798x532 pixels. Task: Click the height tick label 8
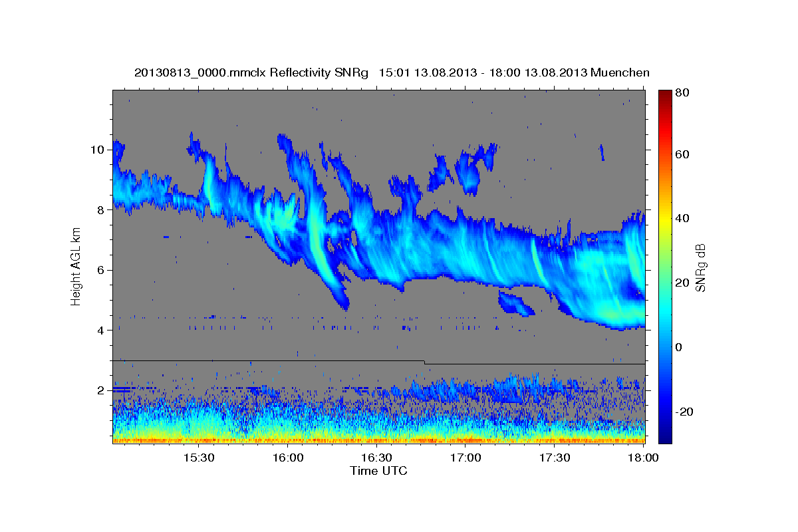tap(100, 209)
